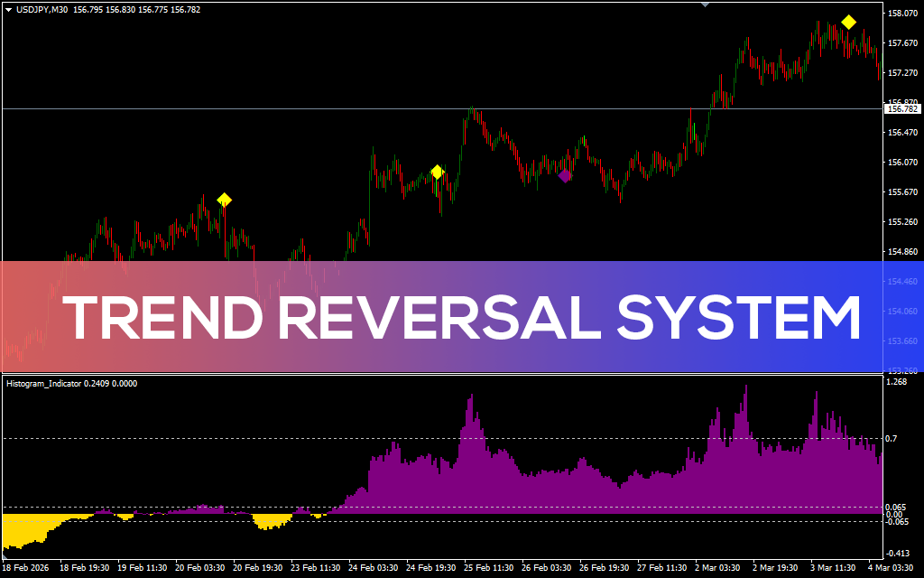The image size is (924, 578).
Task: Click the Histogram_Indicator label in the subwindow
Action: 44,384
